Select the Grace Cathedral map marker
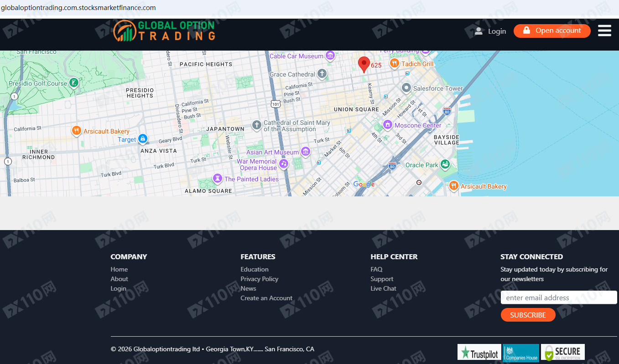 [322, 74]
